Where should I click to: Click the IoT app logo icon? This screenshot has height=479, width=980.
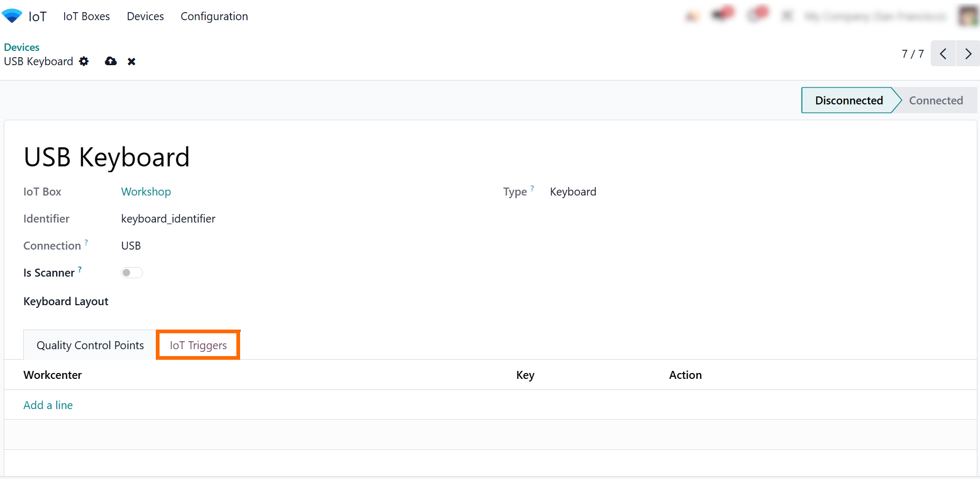pos(12,16)
